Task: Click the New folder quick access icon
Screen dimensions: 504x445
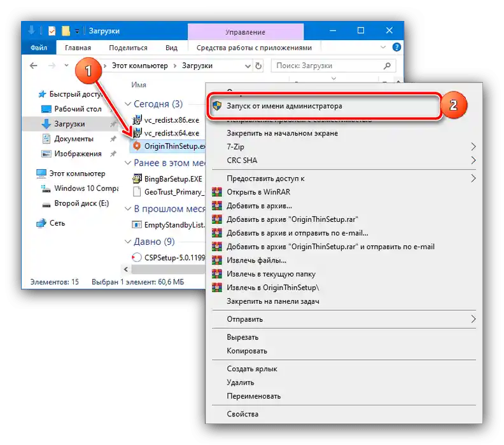Action: (66, 31)
